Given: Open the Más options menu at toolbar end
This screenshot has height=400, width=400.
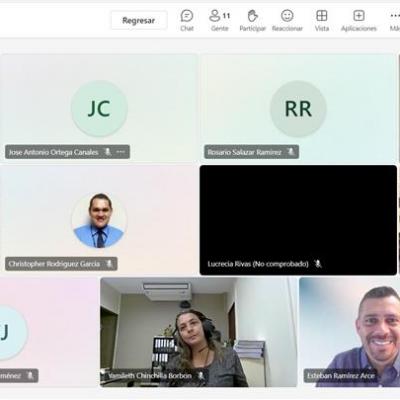Looking at the screenshot, I should click(x=395, y=21).
